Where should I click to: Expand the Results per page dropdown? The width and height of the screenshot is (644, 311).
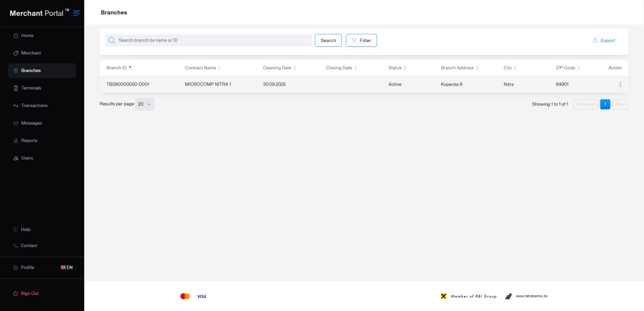click(144, 104)
